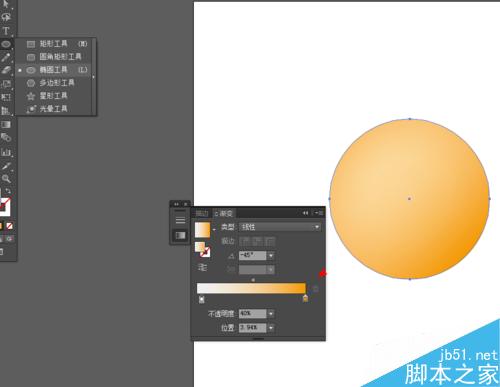This screenshot has height=387, width=500.
Task: Click the tearoff strip on shape flyout
Action: tap(94, 77)
